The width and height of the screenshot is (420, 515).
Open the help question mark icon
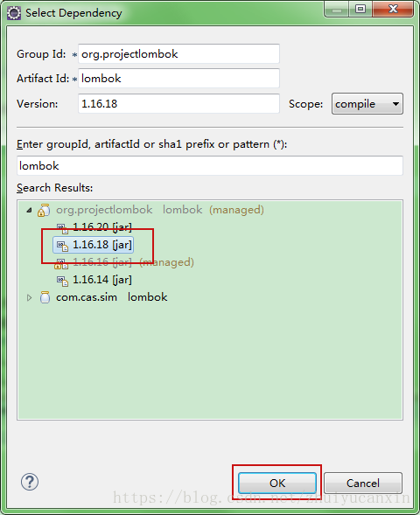pyautogui.click(x=30, y=482)
